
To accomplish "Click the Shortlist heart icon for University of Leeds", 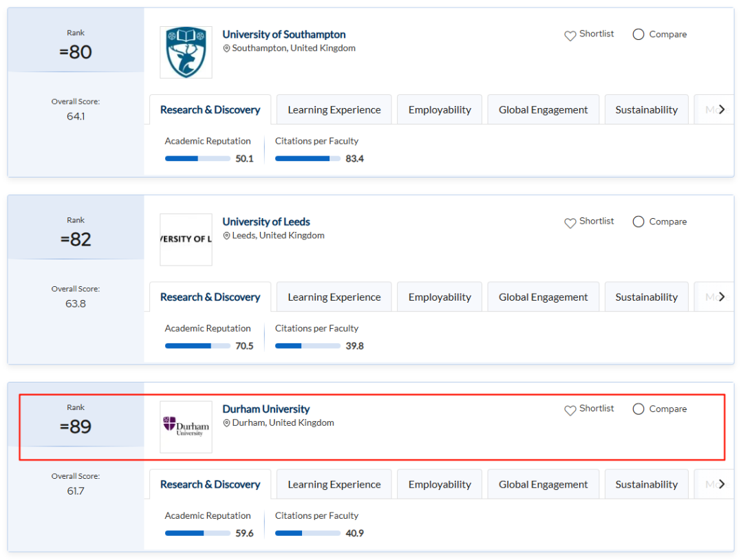I will (570, 223).
